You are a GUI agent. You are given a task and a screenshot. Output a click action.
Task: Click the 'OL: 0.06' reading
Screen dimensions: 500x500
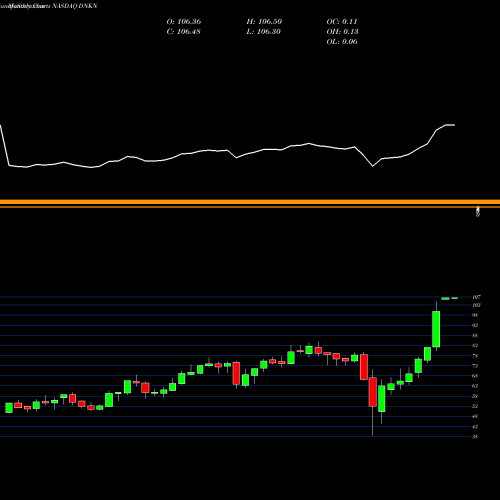342,42
